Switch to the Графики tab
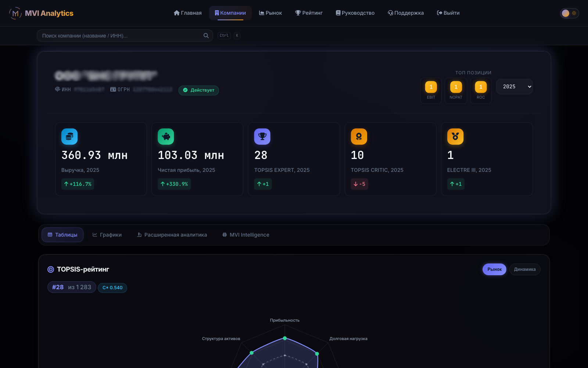588x368 pixels. pyautogui.click(x=107, y=235)
